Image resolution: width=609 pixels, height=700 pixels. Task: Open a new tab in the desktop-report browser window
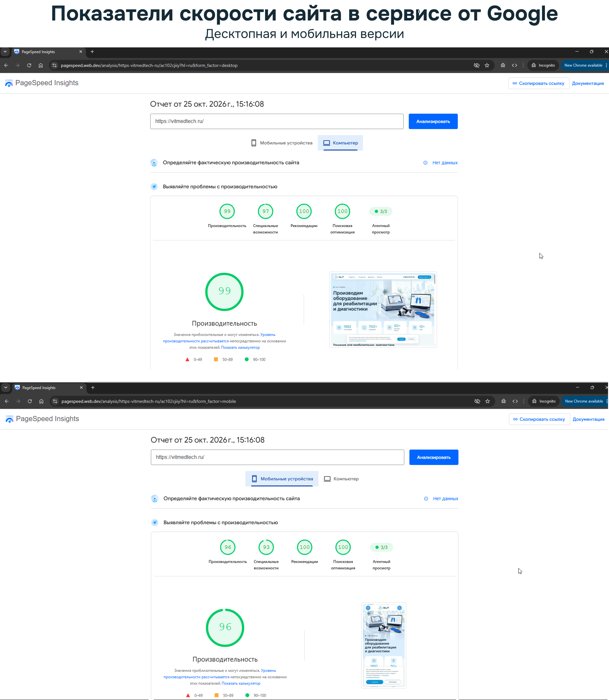click(x=92, y=52)
